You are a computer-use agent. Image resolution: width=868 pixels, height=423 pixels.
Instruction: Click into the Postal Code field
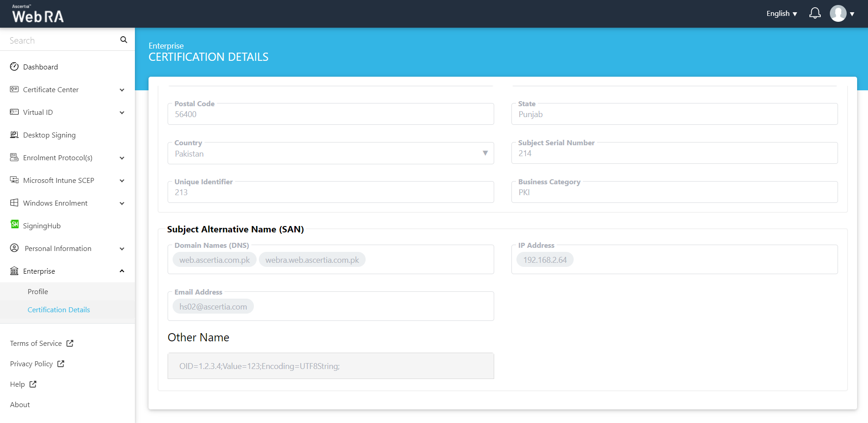click(330, 114)
